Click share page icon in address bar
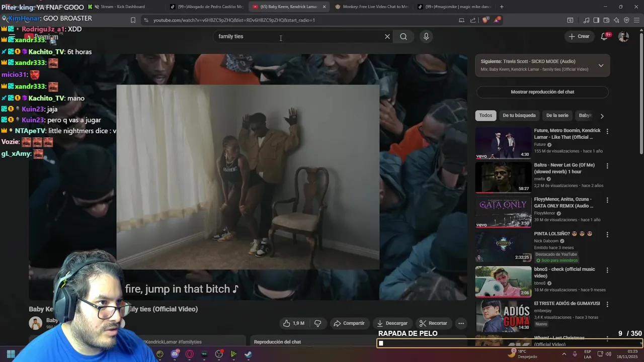 [473, 20]
